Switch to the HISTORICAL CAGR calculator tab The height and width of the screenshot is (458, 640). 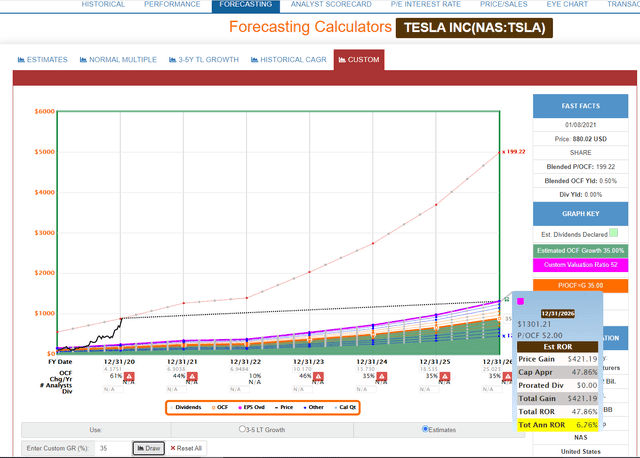click(x=289, y=60)
